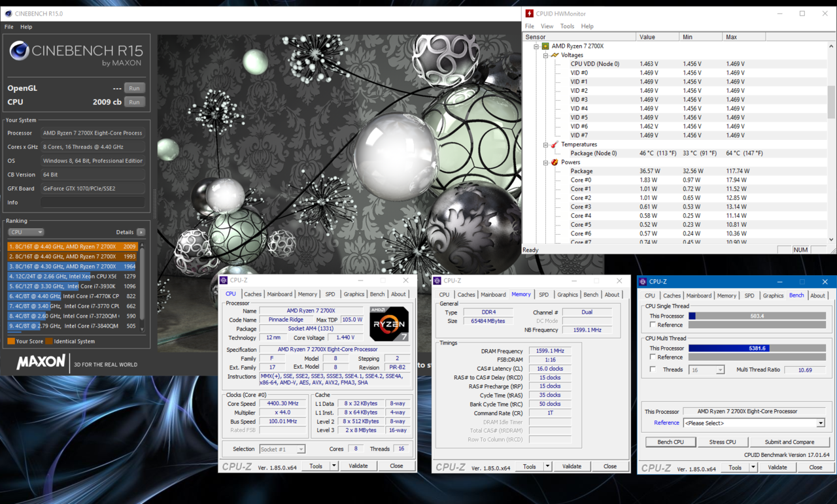Click the CPU-Z Bench window title icon

point(643,282)
